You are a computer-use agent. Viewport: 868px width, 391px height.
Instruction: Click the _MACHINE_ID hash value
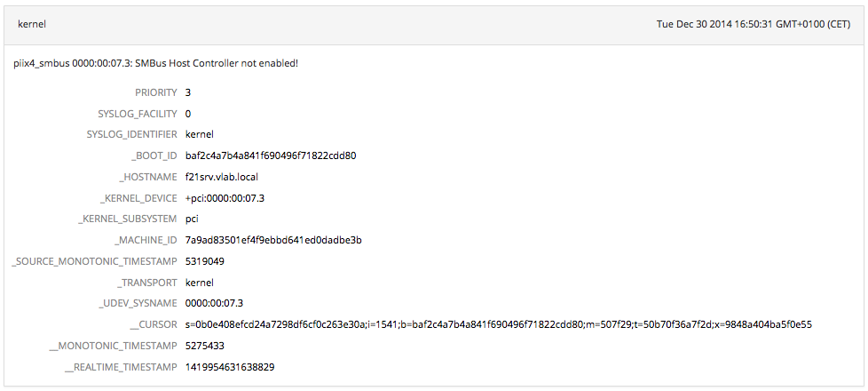(x=273, y=240)
